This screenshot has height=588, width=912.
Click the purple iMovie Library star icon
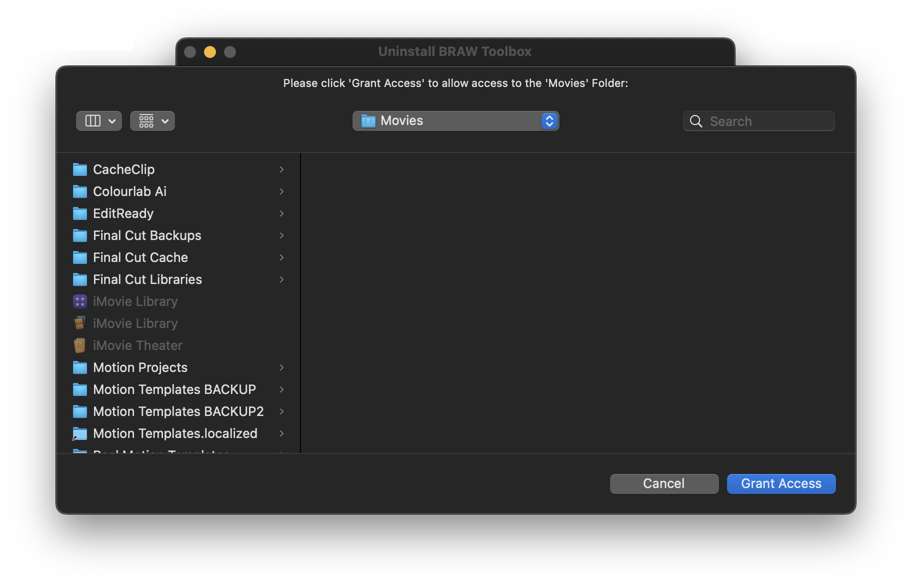[x=80, y=301]
